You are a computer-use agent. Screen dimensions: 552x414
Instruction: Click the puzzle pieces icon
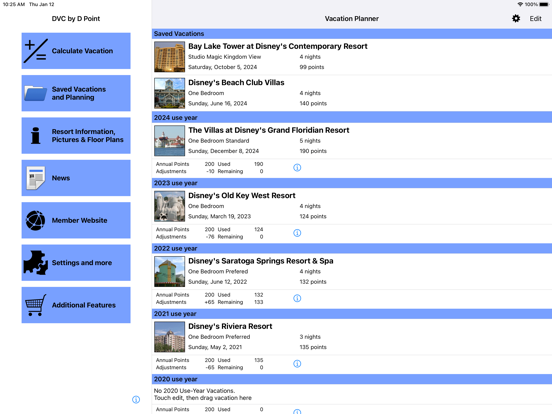click(x=36, y=263)
